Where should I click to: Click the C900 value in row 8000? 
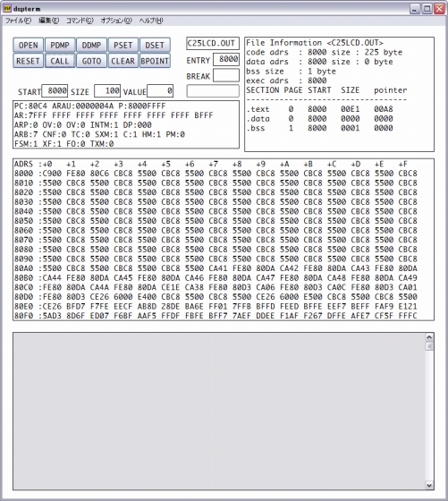52,174
